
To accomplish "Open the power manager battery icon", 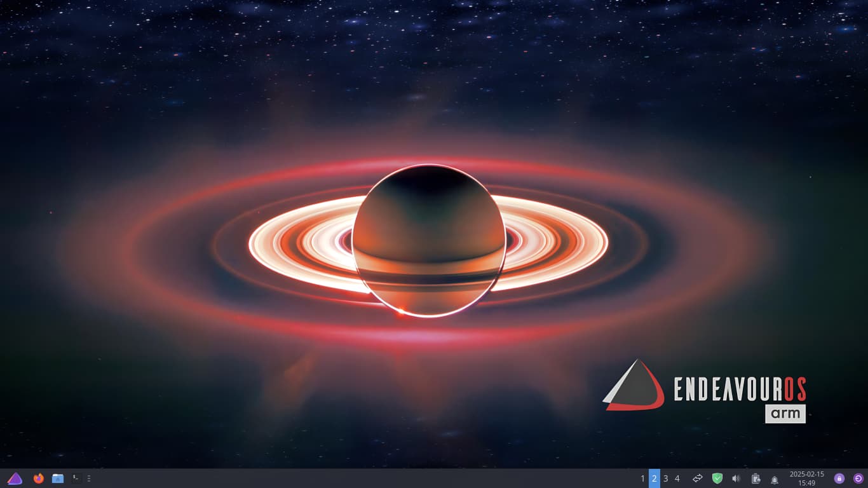I will [x=756, y=478].
